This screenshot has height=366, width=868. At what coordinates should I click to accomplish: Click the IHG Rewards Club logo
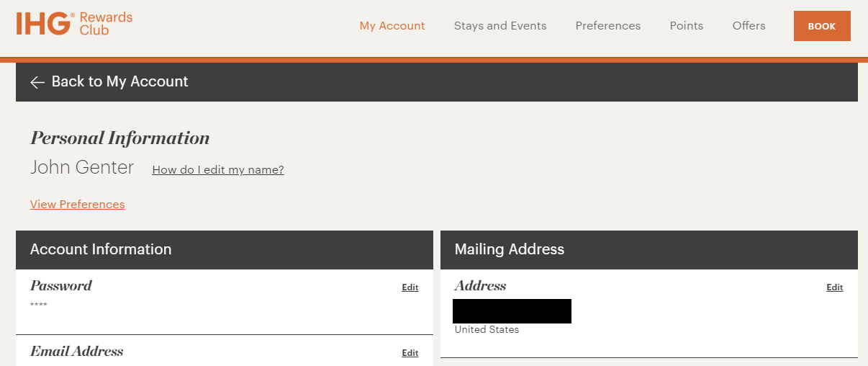click(74, 24)
